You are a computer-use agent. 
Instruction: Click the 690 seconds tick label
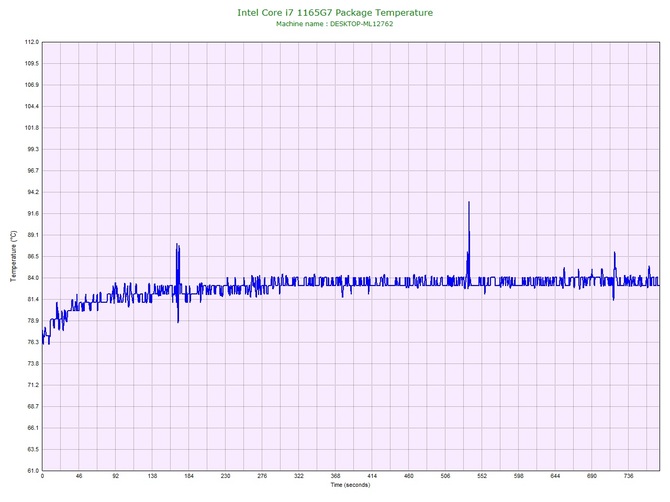point(592,476)
